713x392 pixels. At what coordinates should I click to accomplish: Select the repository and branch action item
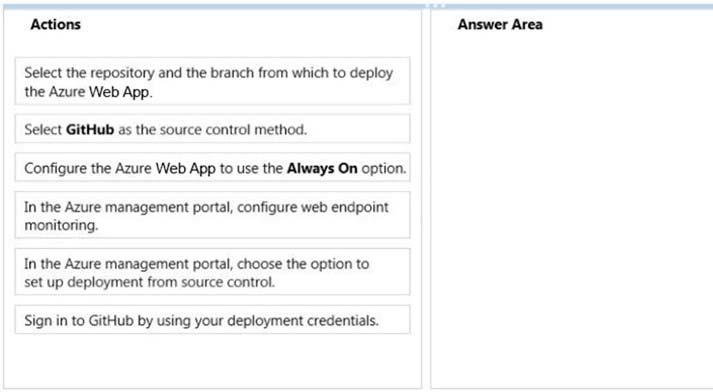coord(212,81)
